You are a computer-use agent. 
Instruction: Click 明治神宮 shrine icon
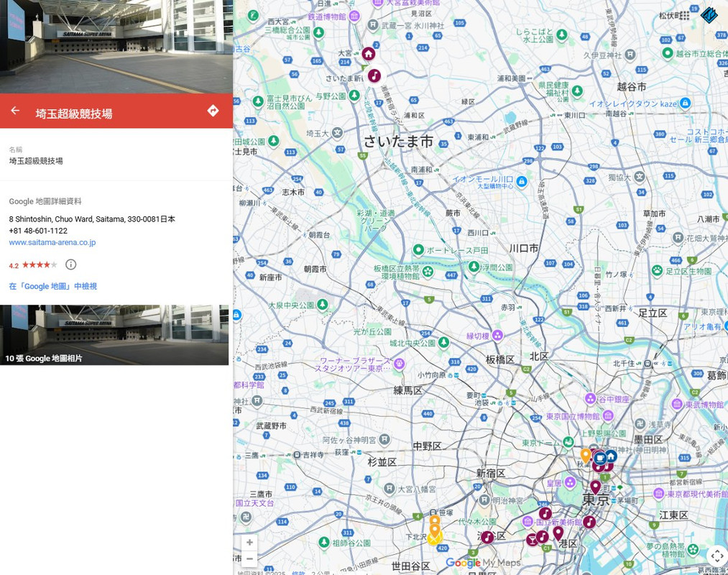point(484,500)
